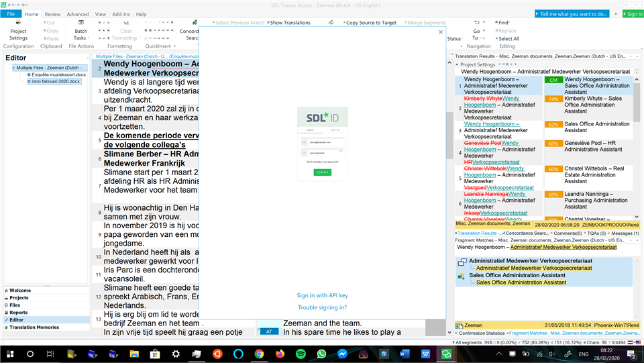644x363 pixels.
Task: Click Select All in Editing group
Action: tap(508, 39)
